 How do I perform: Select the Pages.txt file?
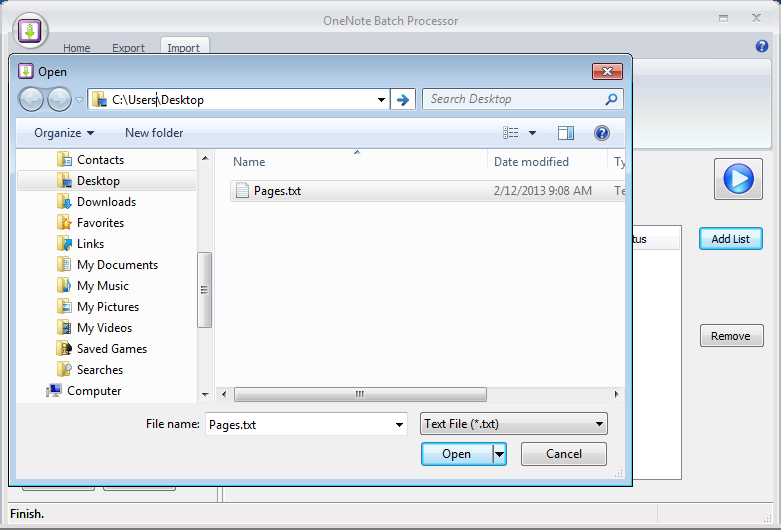click(277, 191)
